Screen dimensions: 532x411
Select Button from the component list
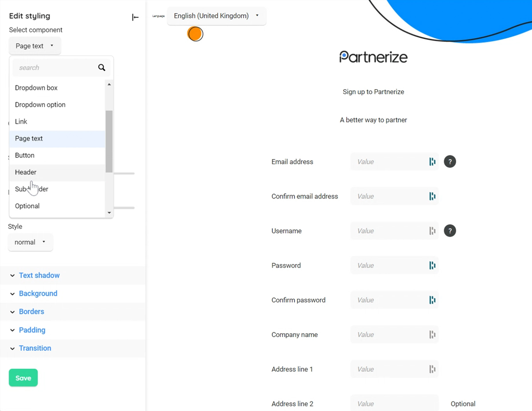(25, 155)
